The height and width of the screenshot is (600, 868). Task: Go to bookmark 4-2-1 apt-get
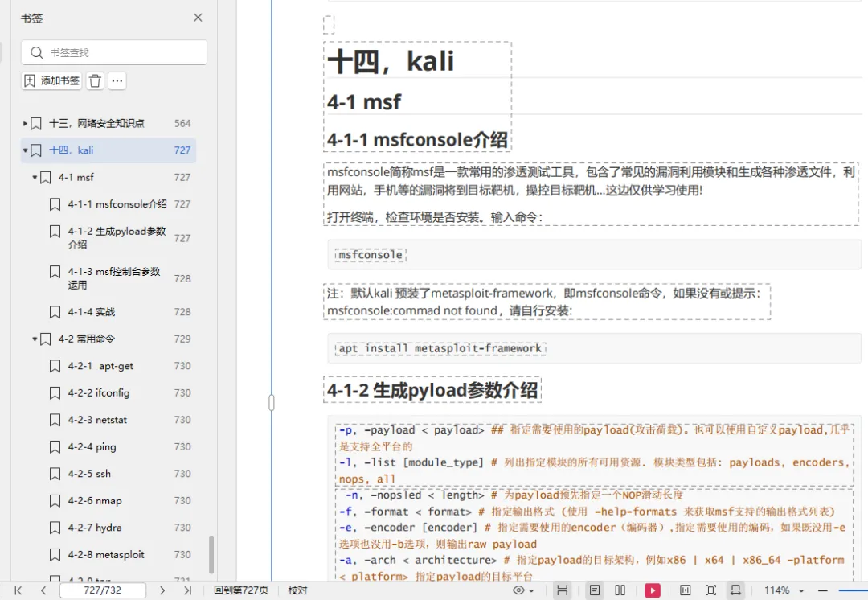pyautogui.click(x=100, y=366)
